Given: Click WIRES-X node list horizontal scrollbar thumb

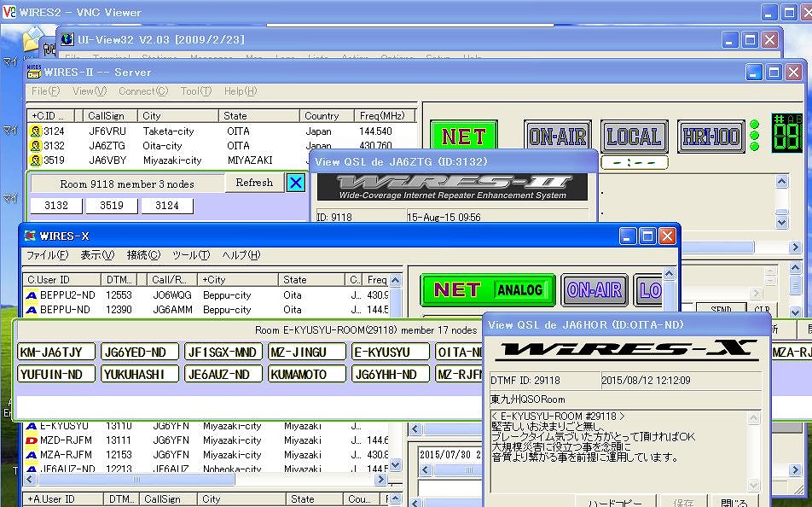Looking at the screenshot, I should (136, 480).
